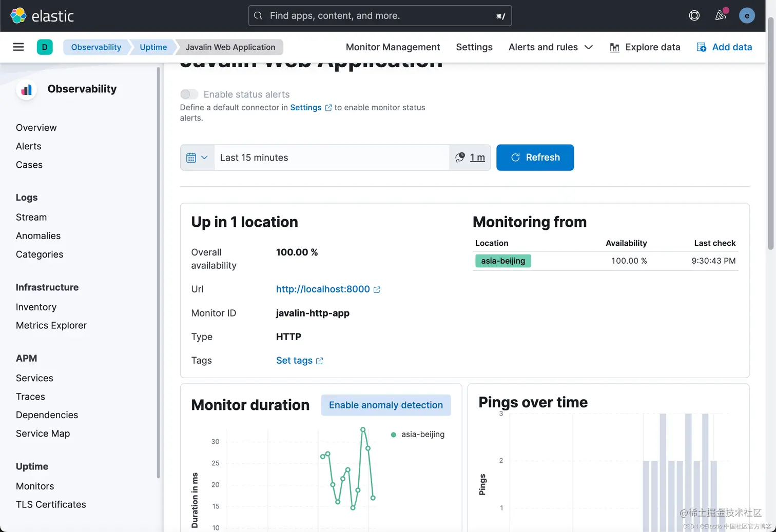
Task: Open Service Map
Action: [43, 434]
